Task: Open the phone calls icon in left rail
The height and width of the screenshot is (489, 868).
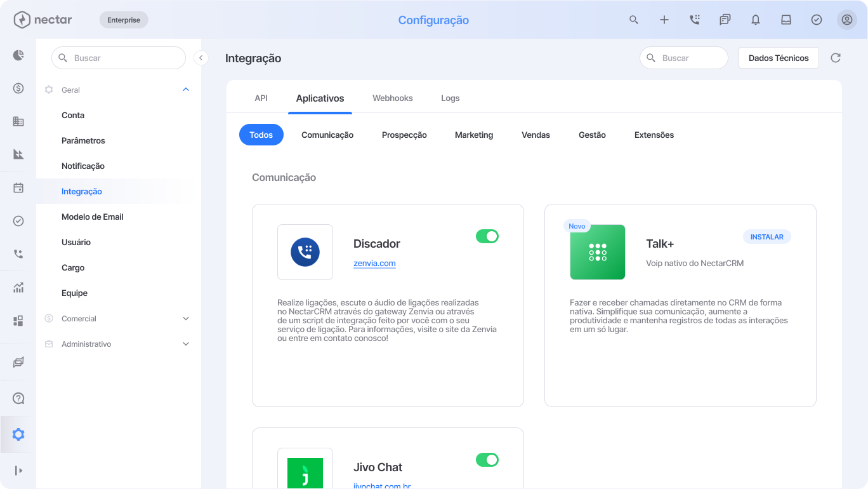Action: 18,254
